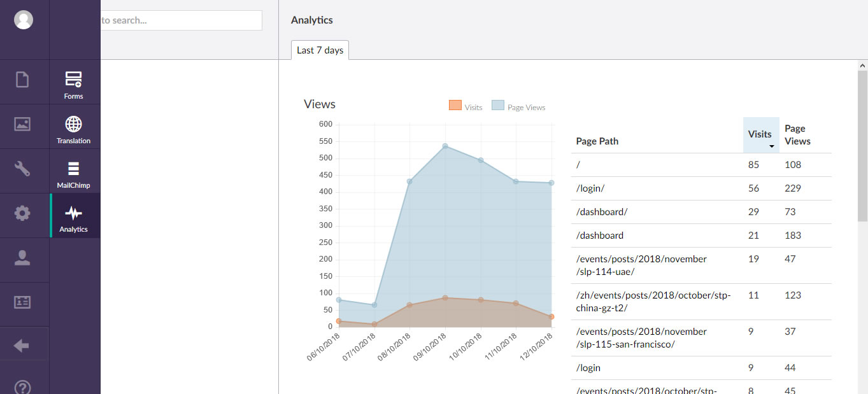
Task: Click the 123 page views value
Action: coord(793,295)
